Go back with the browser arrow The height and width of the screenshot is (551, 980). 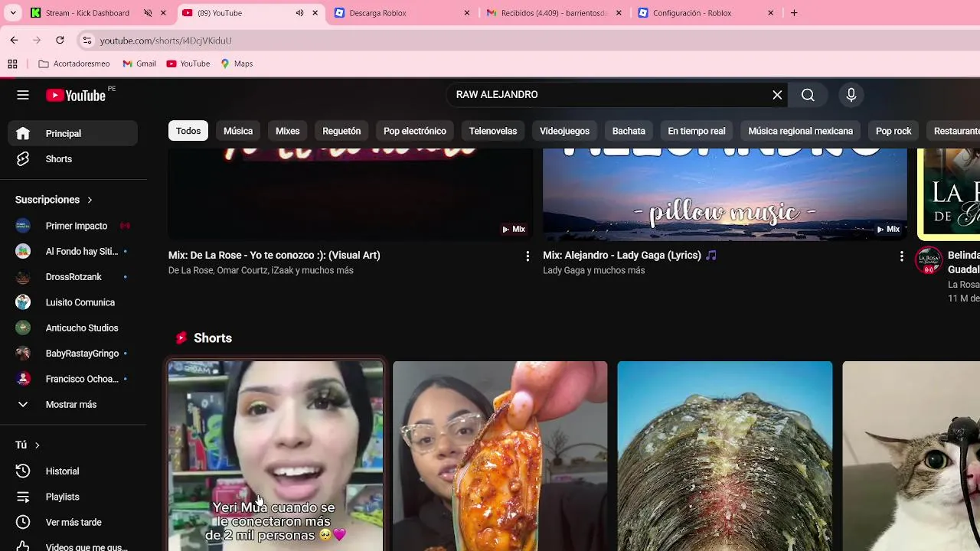pyautogui.click(x=14, y=40)
